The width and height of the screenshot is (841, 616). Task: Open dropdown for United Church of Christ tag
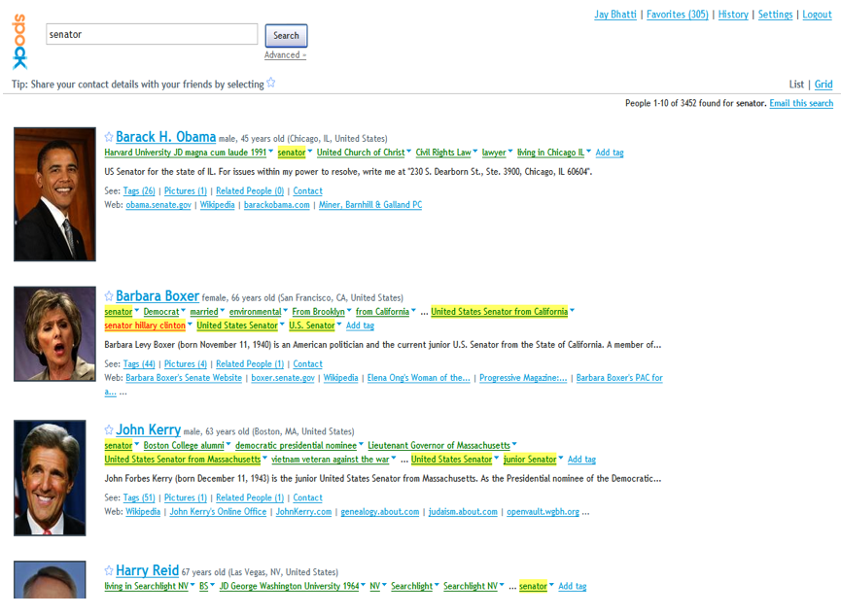409,152
